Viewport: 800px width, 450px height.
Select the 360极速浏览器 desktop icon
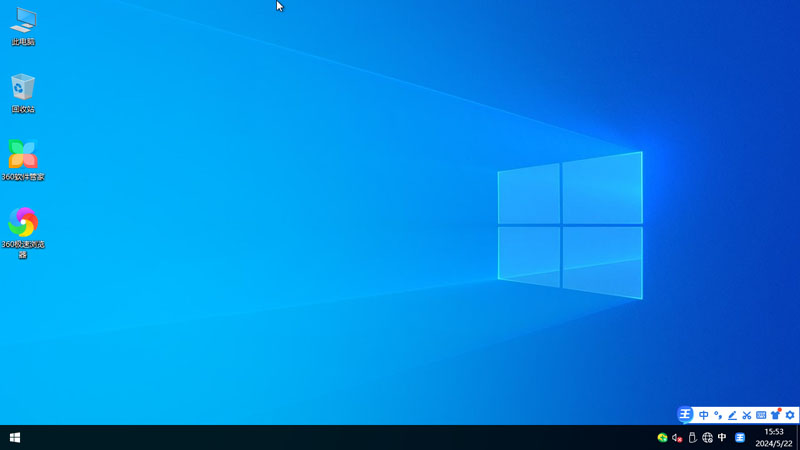[23, 233]
